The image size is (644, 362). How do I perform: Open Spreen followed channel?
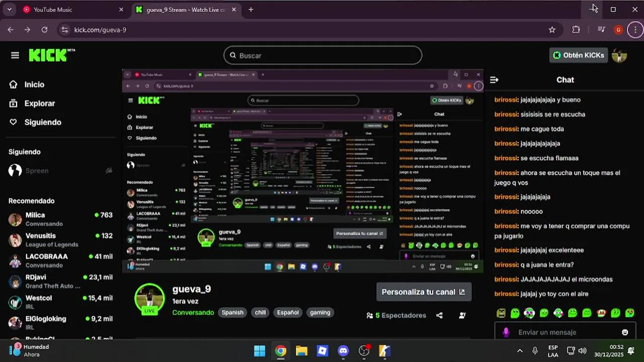coord(60,171)
